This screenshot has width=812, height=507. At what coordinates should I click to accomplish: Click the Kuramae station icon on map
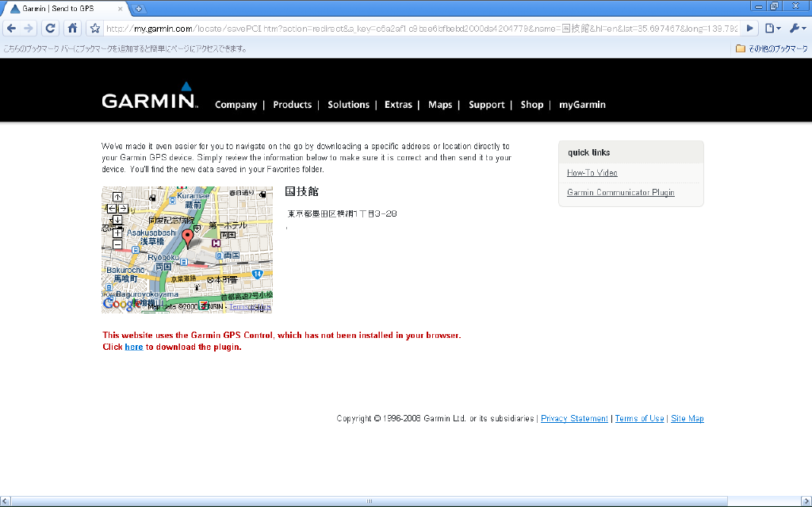pyautogui.click(x=172, y=200)
